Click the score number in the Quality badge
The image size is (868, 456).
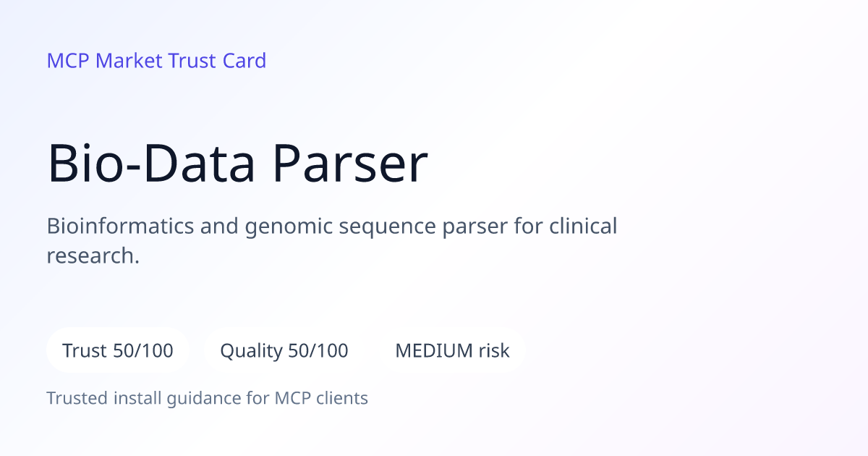(318, 351)
